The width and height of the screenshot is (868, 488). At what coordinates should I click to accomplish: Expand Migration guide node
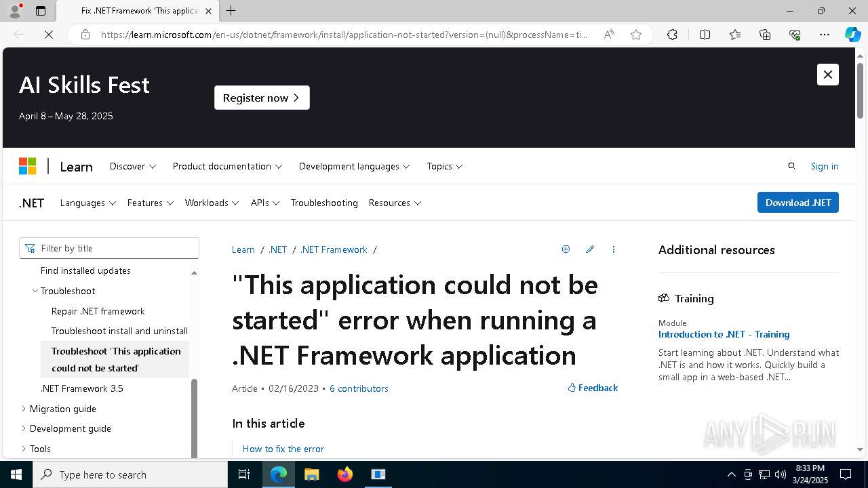(x=24, y=409)
